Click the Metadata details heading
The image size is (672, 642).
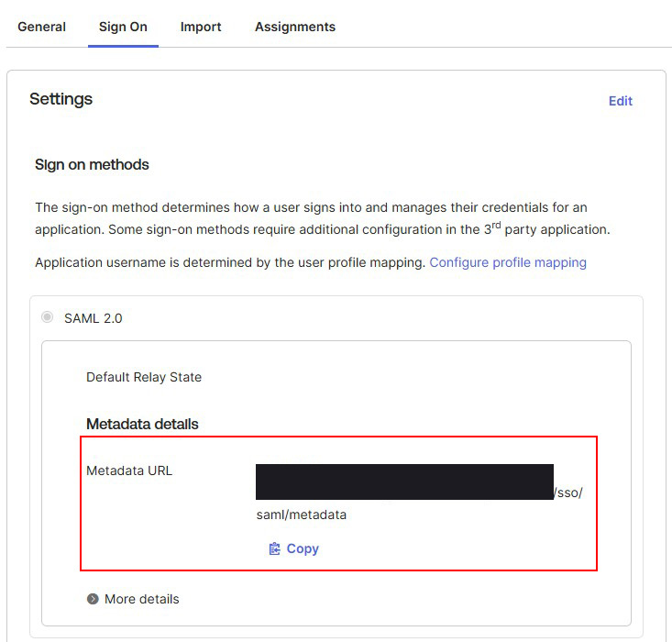(x=142, y=424)
